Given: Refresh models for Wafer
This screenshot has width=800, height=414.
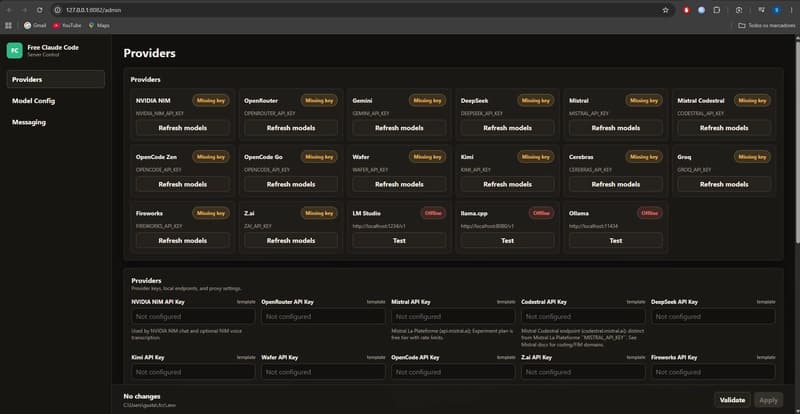Looking at the screenshot, I should [399, 184].
